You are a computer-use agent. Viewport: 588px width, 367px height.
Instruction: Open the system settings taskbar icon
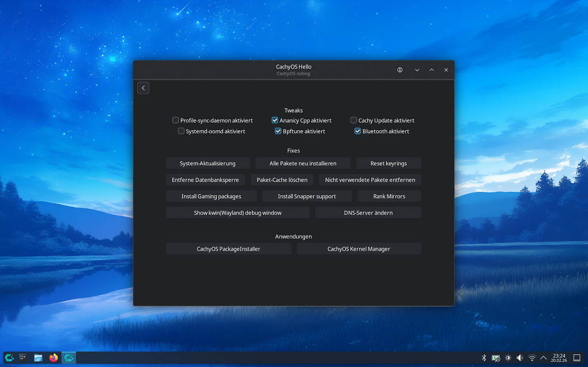click(x=23, y=358)
